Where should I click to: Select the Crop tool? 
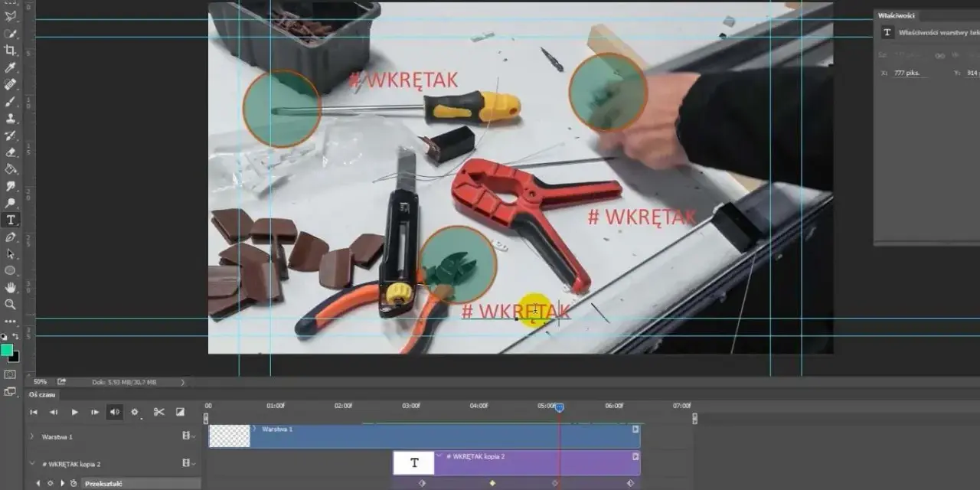click(11, 51)
